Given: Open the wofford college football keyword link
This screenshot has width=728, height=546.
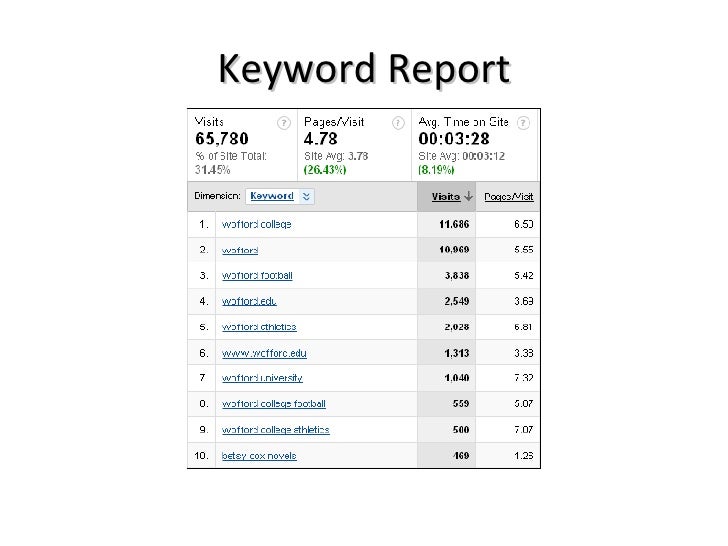Looking at the screenshot, I should (273, 404).
